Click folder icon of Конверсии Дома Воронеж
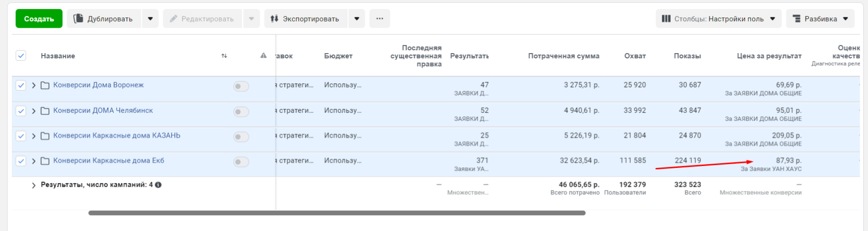Screen dimensions: 868x231 pyautogui.click(x=45, y=85)
